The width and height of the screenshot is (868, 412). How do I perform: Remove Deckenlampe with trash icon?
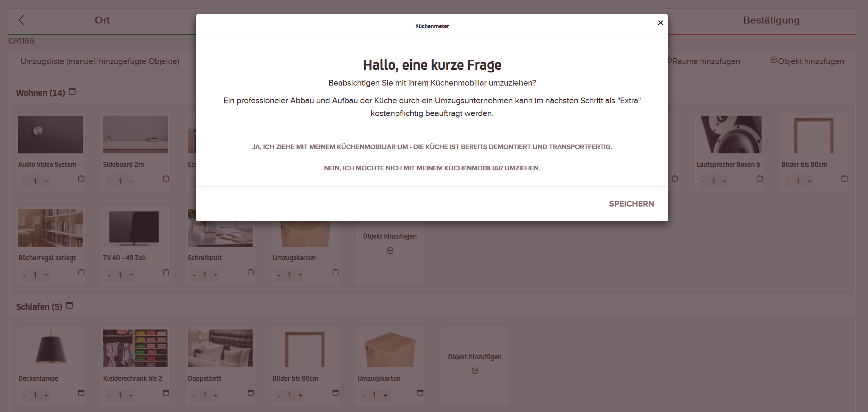(x=81, y=393)
